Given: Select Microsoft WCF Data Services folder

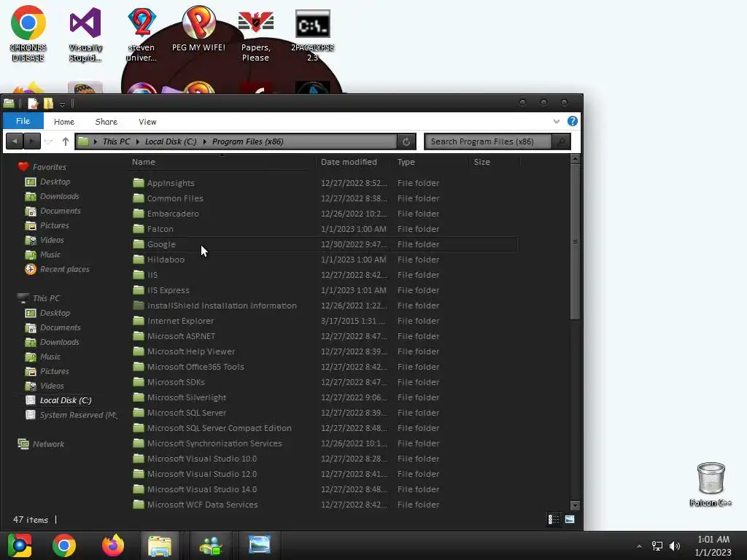Looking at the screenshot, I should click(x=324, y=505).
